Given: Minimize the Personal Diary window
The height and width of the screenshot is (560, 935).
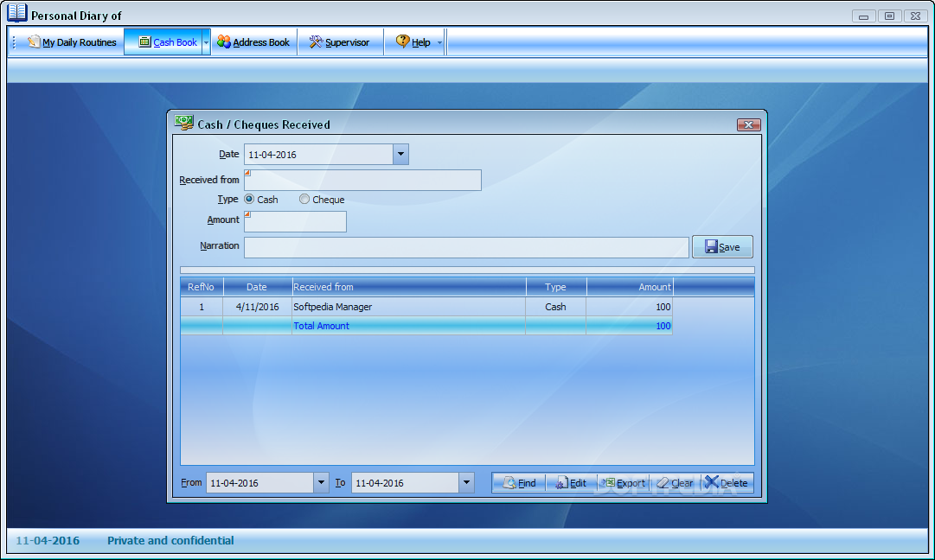Looking at the screenshot, I should tap(863, 16).
